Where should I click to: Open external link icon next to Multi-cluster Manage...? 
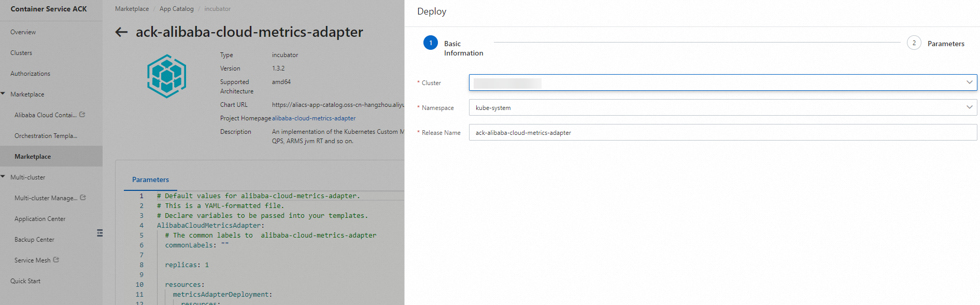click(83, 198)
